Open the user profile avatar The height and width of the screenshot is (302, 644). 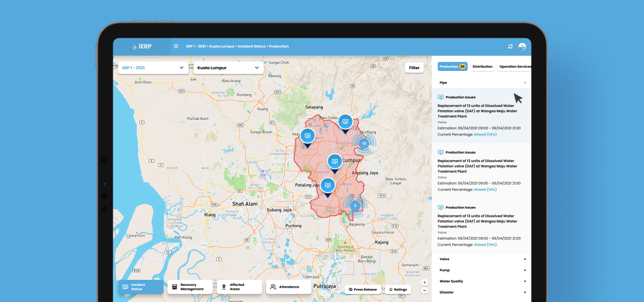[x=522, y=47]
